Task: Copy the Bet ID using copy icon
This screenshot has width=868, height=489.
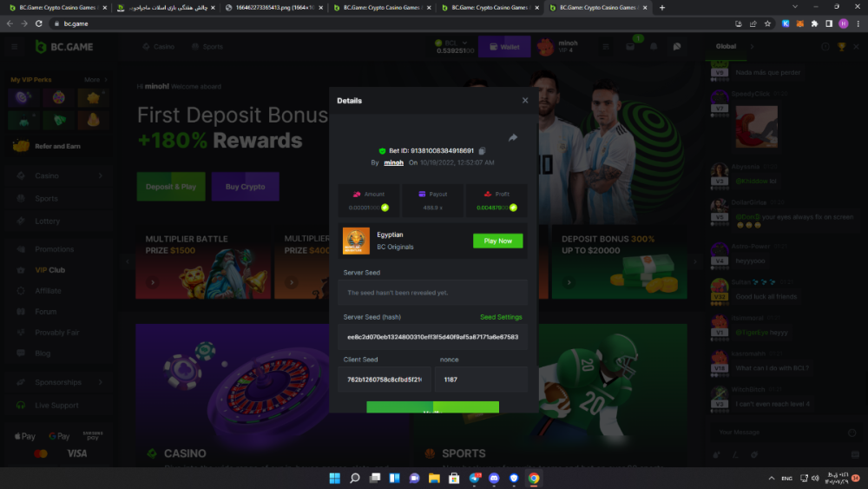Action: (482, 150)
